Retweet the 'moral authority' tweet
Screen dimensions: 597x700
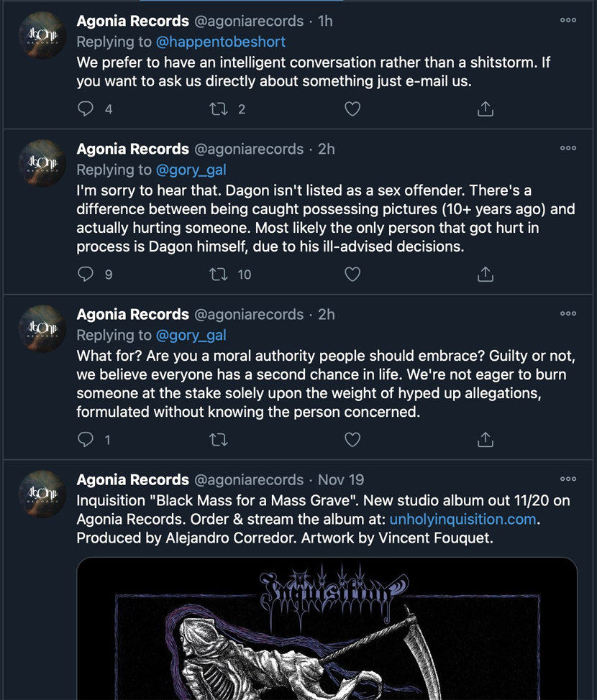coord(217,440)
